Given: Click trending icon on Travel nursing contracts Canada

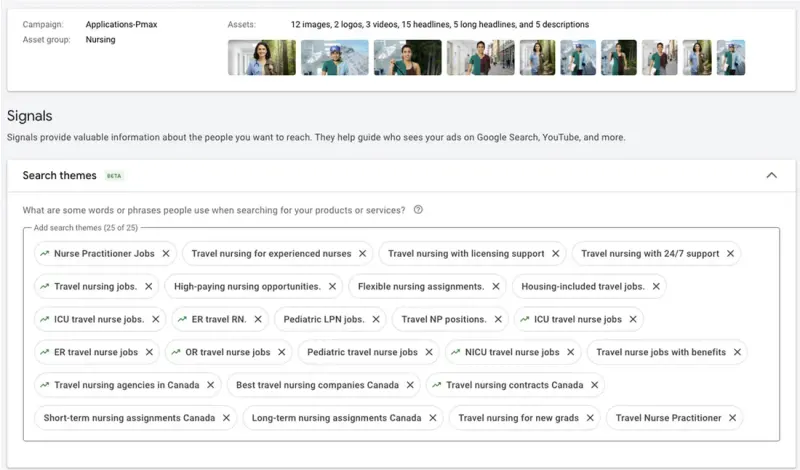Looking at the screenshot, I should [437, 385].
